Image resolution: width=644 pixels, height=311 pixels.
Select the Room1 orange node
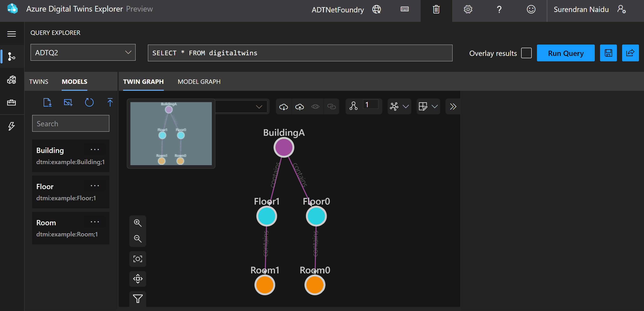[x=265, y=285]
